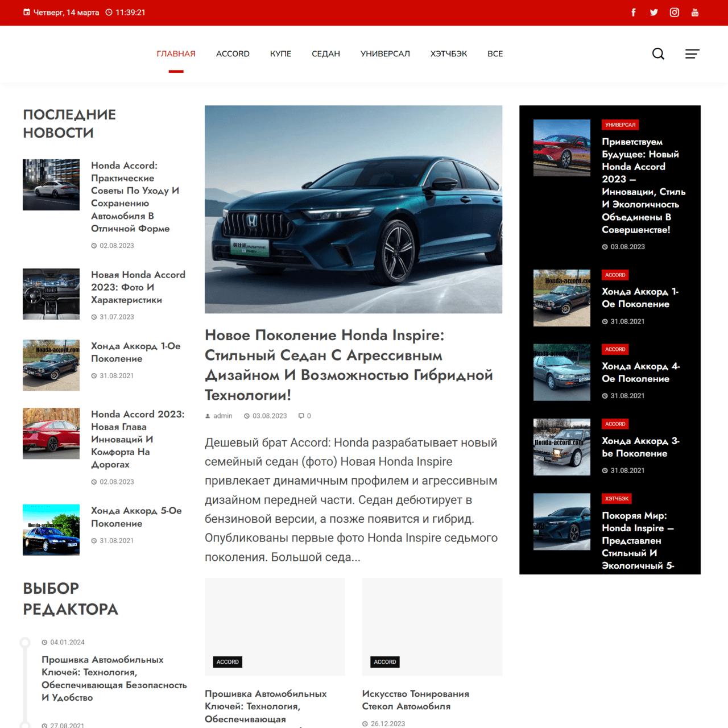The height and width of the screenshot is (728, 728).
Task: Open 'Хонда Аккорд 3-Ье Поколение' in dark sidebar
Action: point(641,447)
